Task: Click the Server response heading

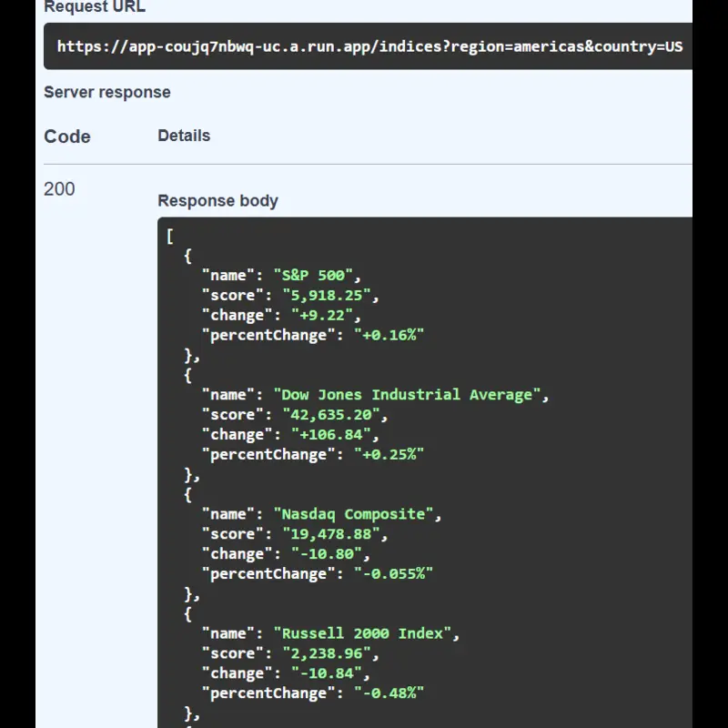Action: coord(106,92)
